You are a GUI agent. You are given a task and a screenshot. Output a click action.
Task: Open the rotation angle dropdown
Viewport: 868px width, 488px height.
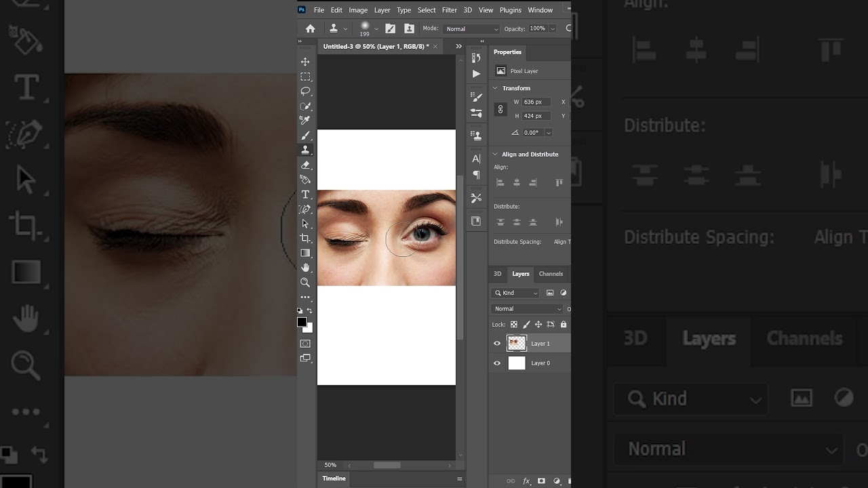coord(548,133)
